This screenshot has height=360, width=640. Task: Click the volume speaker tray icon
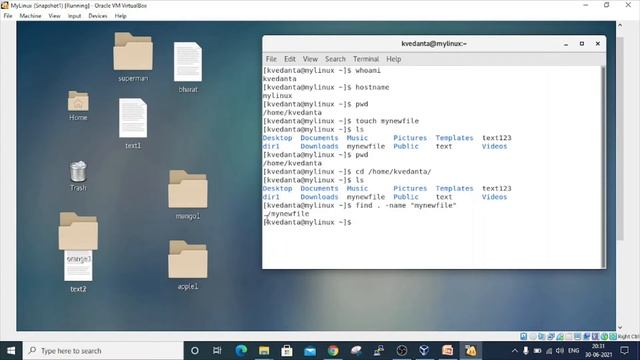tap(560, 351)
